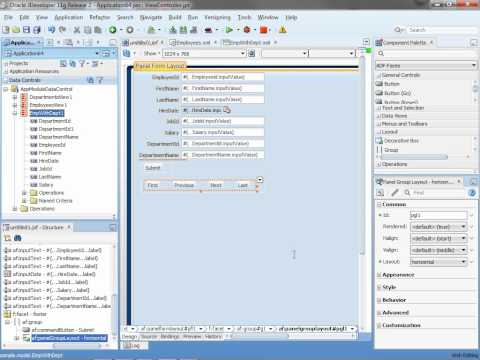Click the Last navigation button
This screenshot has width=480, height=360.
pos(243,185)
